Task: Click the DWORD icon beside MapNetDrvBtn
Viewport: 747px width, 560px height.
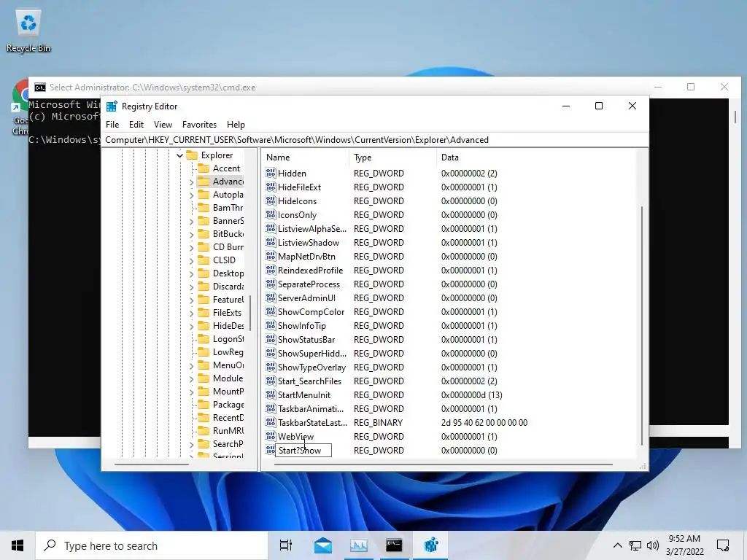Action: coord(271,256)
